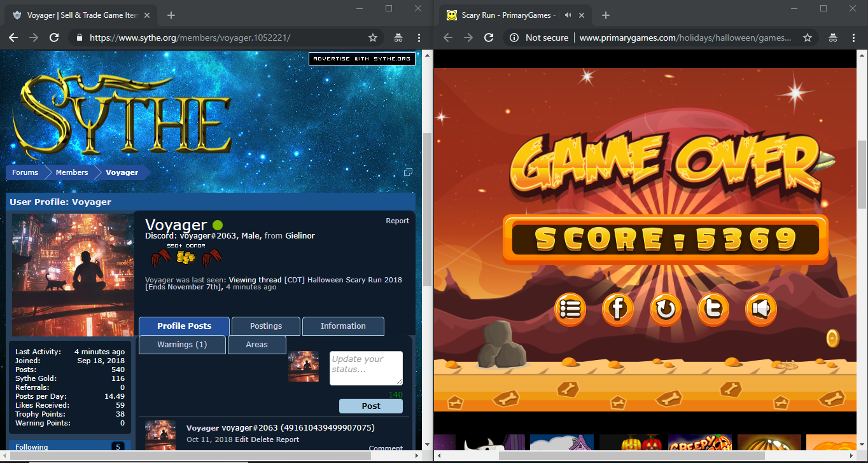Go back in the Sythe browser window
868x463 pixels.
pos(13,38)
